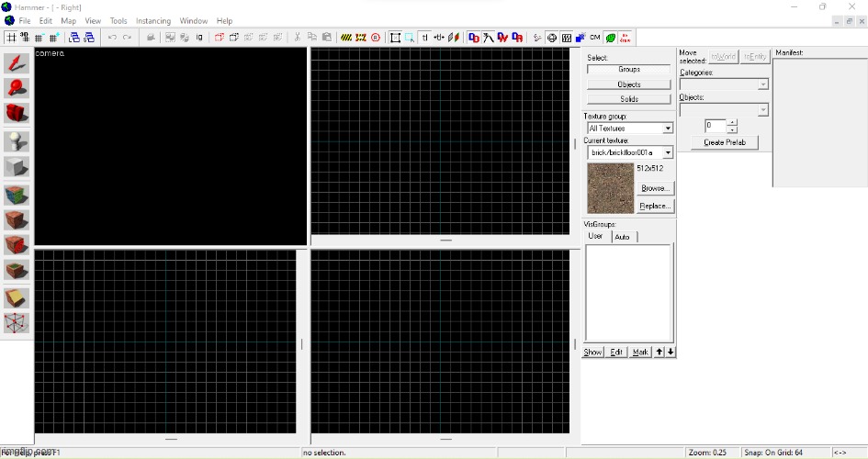
Task: Click the Replace texture button
Action: (656, 206)
